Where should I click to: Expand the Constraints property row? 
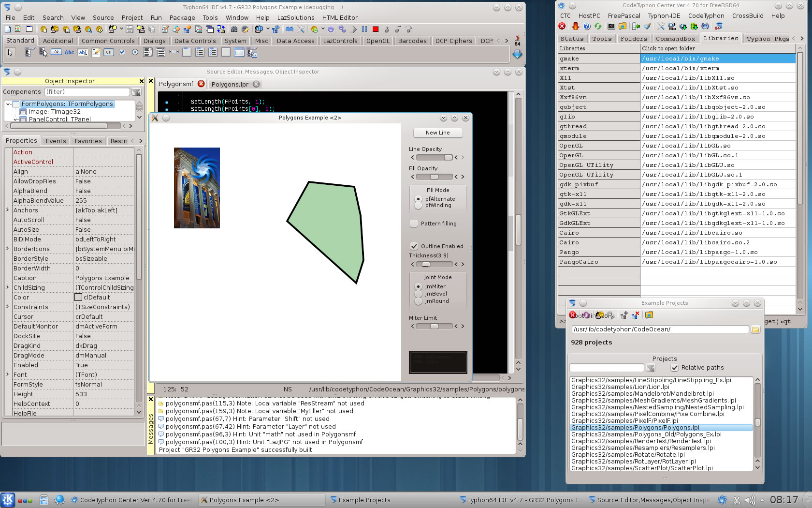point(7,307)
